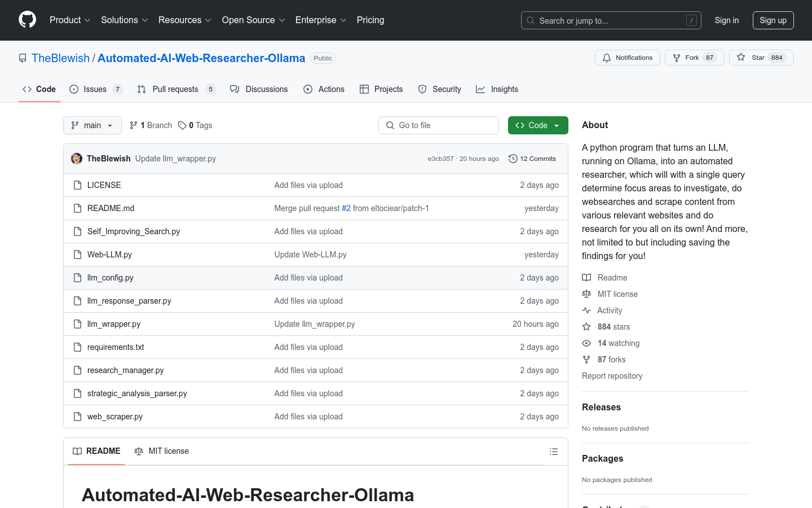This screenshot has height=508, width=812.
Task: Open the main branch dropdown
Action: point(92,125)
